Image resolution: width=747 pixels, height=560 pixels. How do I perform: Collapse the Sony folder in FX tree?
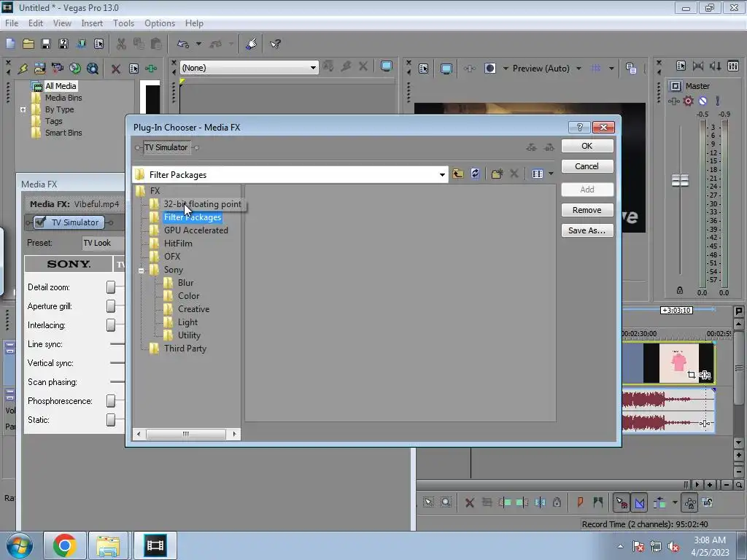tap(141, 270)
